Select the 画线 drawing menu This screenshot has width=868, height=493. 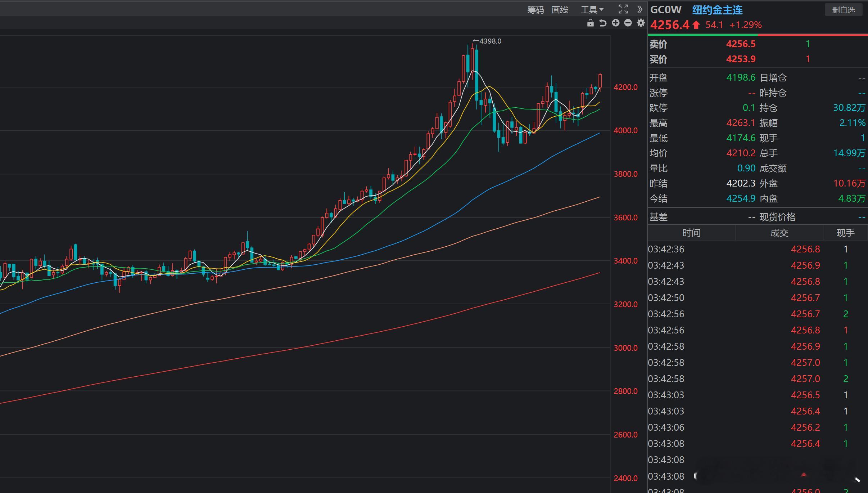pyautogui.click(x=560, y=10)
